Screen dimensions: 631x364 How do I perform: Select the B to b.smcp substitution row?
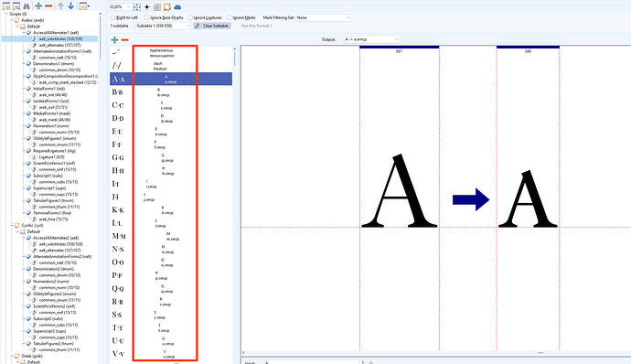pos(171,92)
